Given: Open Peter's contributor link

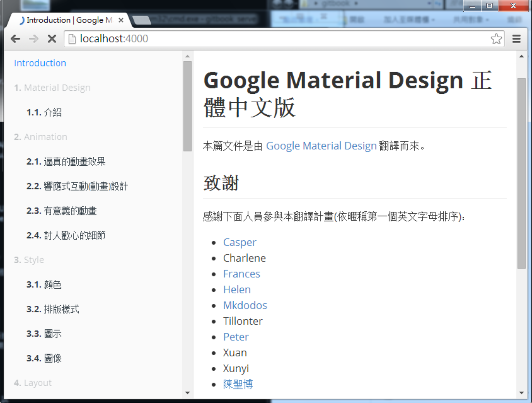Looking at the screenshot, I should (236, 337).
